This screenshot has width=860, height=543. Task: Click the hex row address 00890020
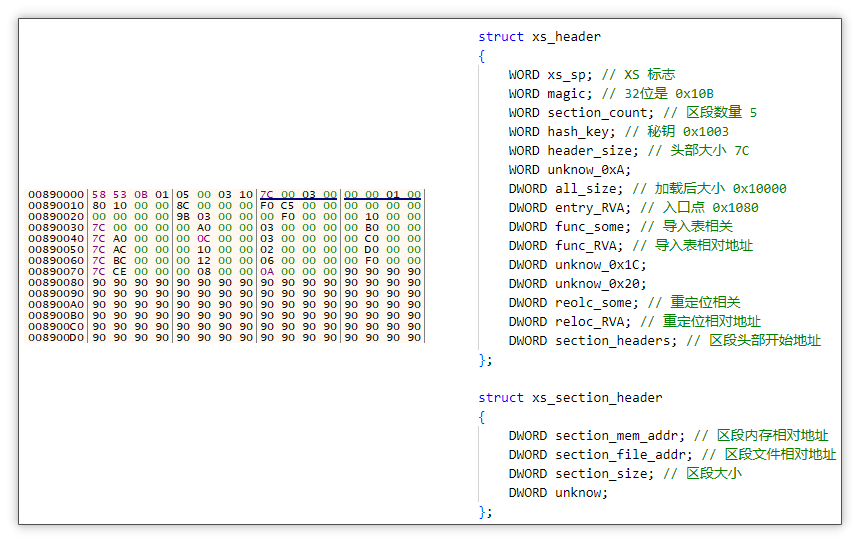coord(56,217)
